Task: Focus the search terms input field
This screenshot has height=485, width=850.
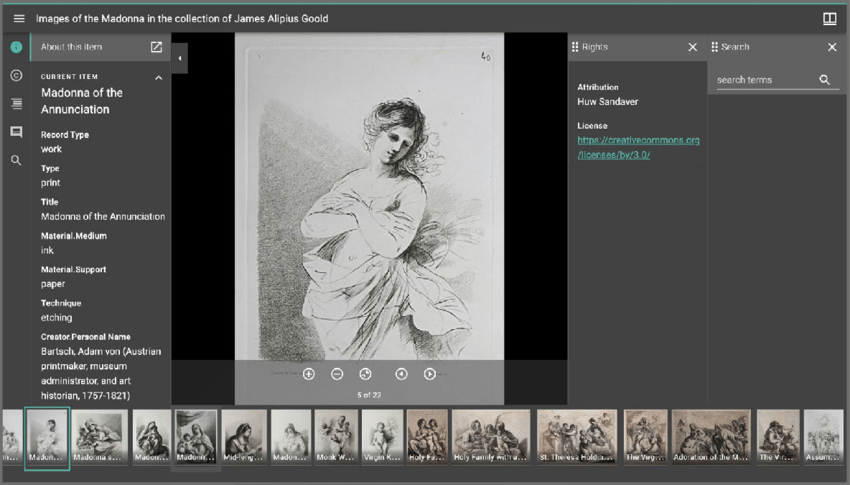Action: click(764, 80)
